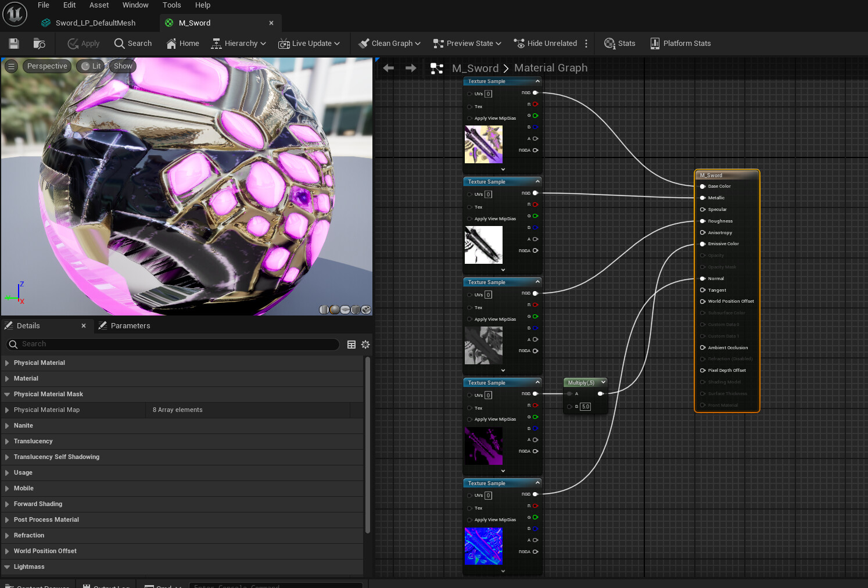Expand the Physical Material section
This screenshot has width=868, height=588.
[7, 363]
